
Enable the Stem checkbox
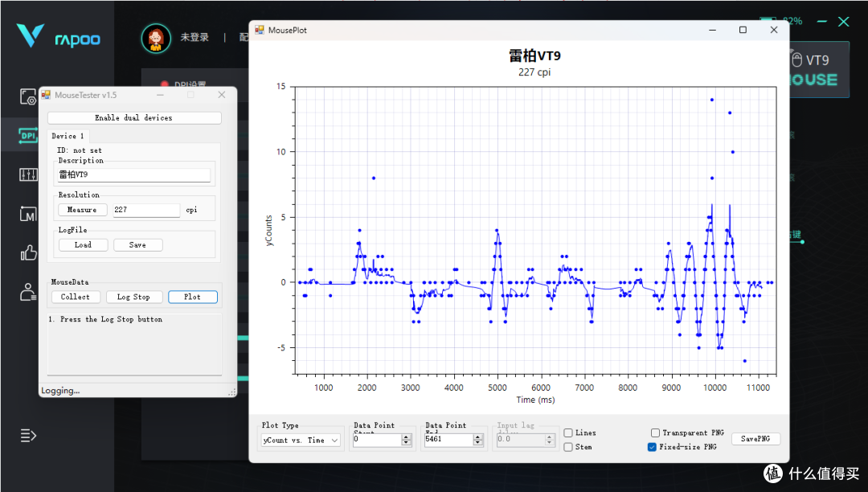point(568,447)
